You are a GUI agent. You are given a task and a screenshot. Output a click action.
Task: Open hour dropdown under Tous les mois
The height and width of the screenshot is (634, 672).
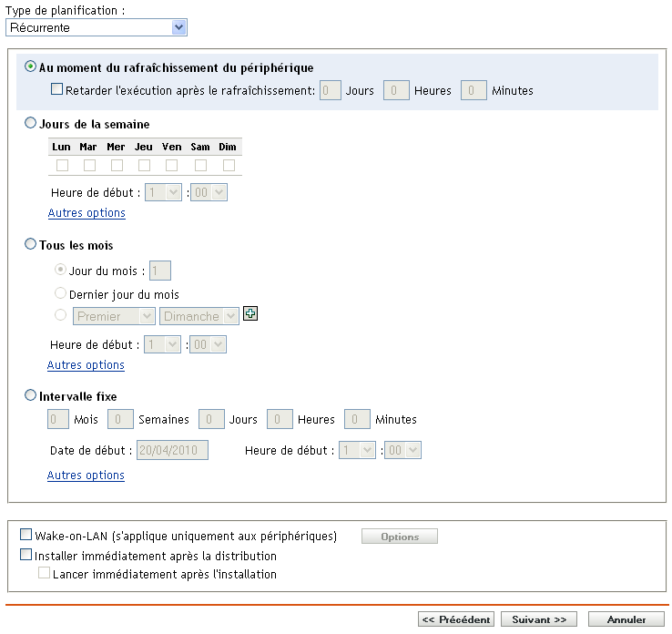tap(162, 344)
